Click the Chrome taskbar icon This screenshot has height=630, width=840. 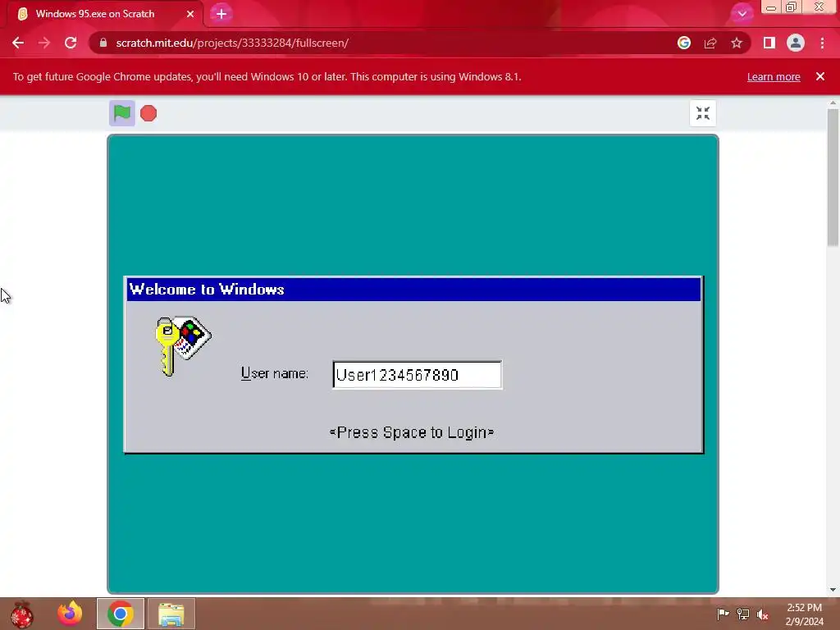pyautogui.click(x=121, y=614)
